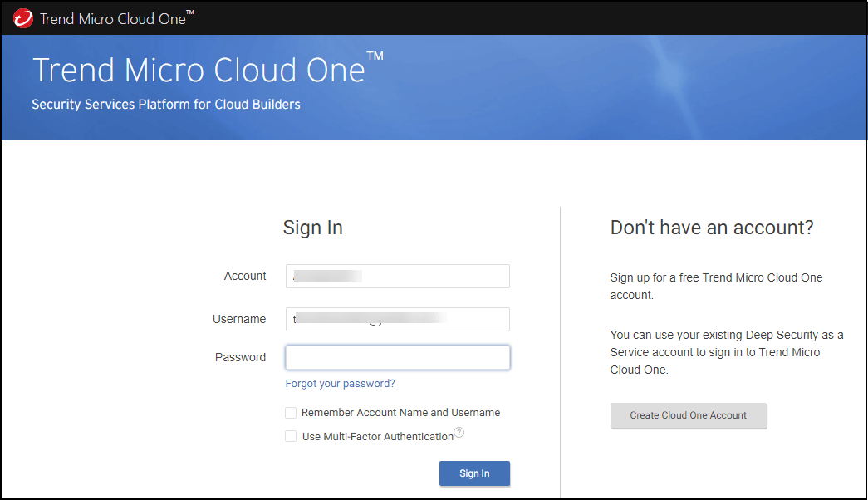Open the Forgot your password page
The image size is (868, 500).
pos(340,383)
